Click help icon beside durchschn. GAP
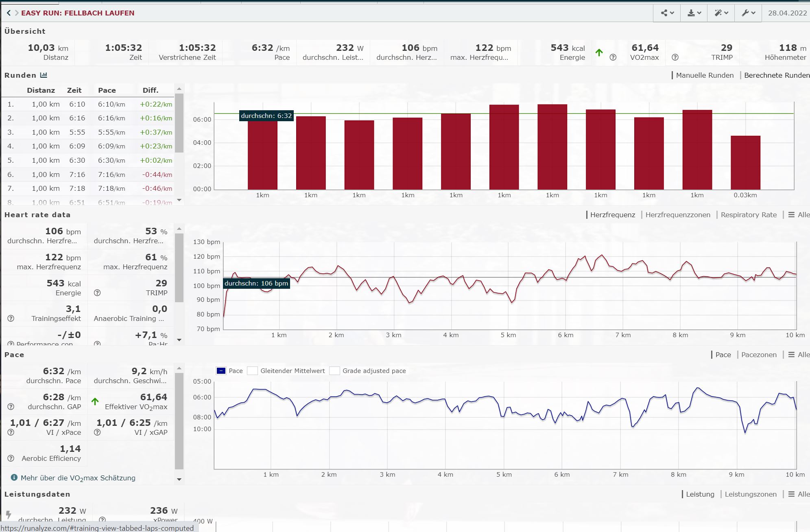Screen dimensions: 810x532 [11, 407]
